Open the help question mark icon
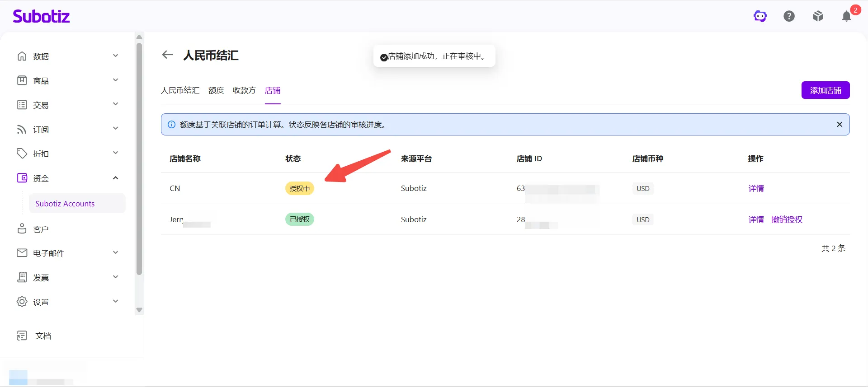 pyautogui.click(x=789, y=16)
